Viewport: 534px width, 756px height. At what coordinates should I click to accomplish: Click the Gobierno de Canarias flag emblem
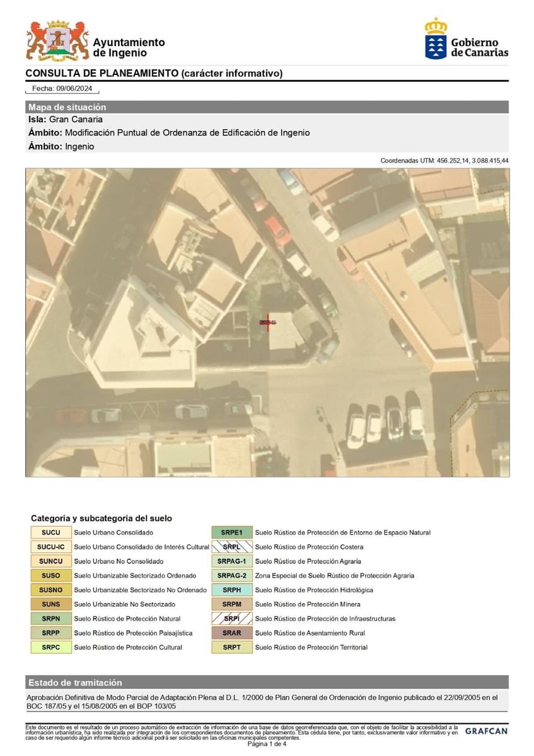pyautogui.click(x=435, y=39)
